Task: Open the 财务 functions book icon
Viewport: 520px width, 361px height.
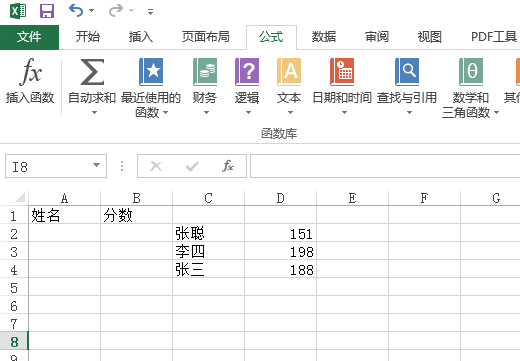Action: tap(205, 72)
